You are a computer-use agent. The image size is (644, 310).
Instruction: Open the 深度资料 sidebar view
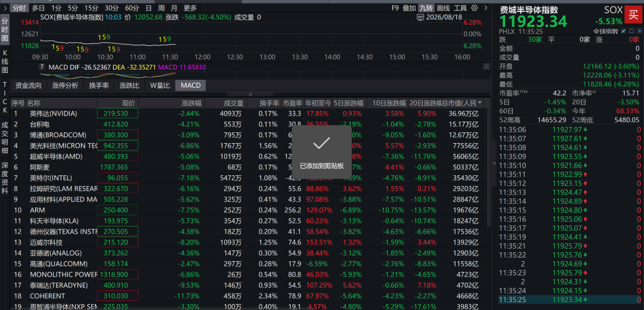pos(5,178)
